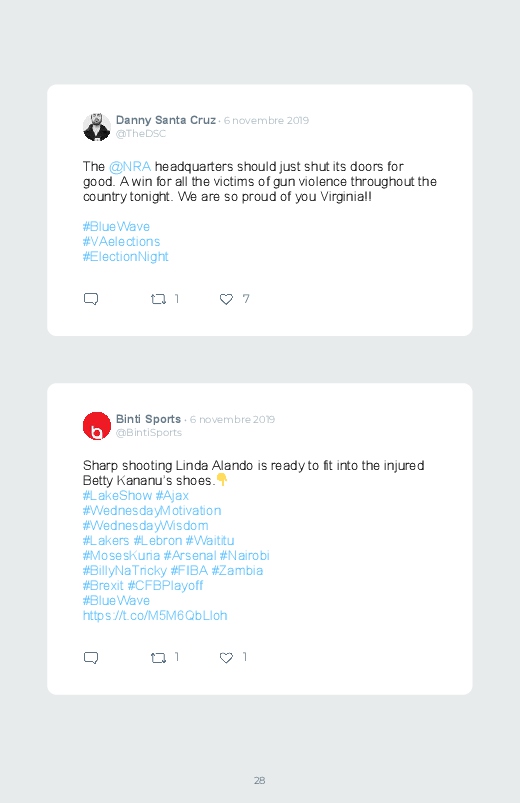520x803 pixels.
Task: Open the #CFBPlayoff hashtag
Action: click(x=165, y=585)
